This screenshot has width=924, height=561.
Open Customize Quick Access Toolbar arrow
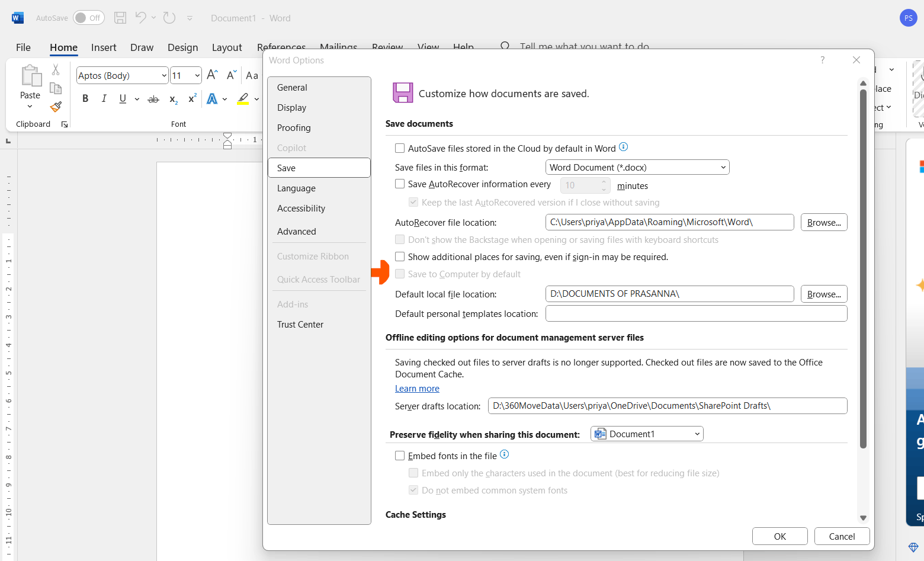point(190,18)
